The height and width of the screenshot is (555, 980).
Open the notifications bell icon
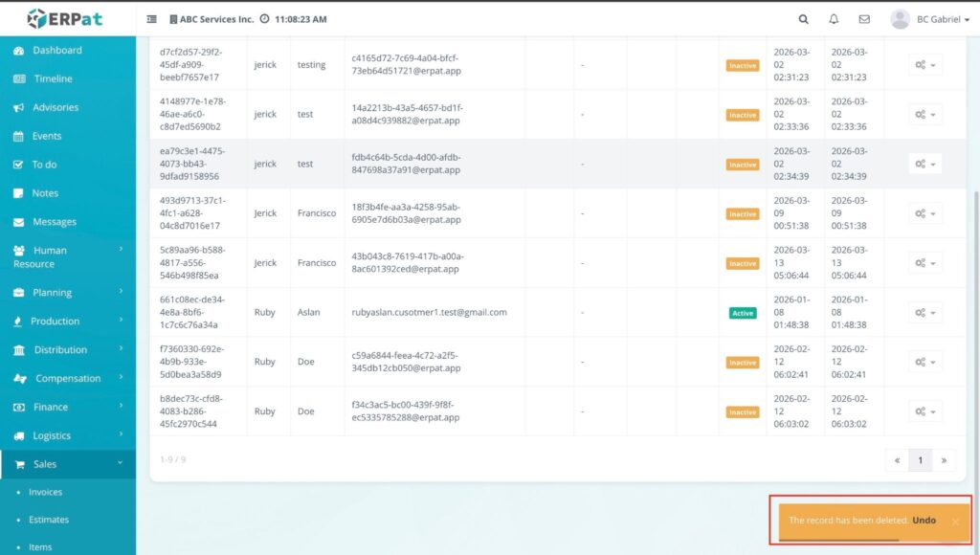834,19
